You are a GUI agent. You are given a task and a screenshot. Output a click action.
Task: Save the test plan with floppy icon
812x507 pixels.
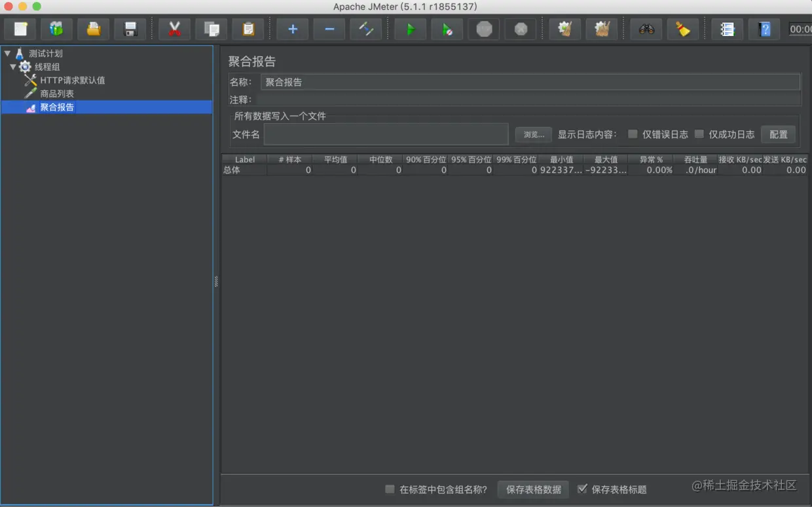point(130,29)
